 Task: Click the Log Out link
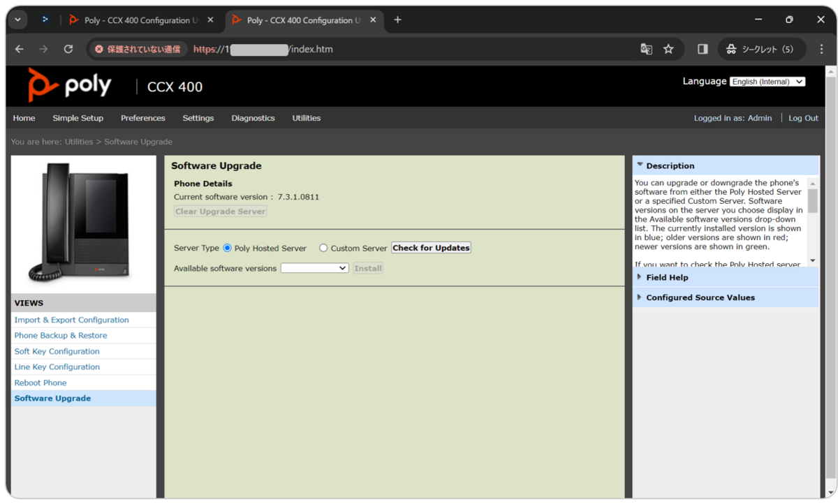click(803, 118)
